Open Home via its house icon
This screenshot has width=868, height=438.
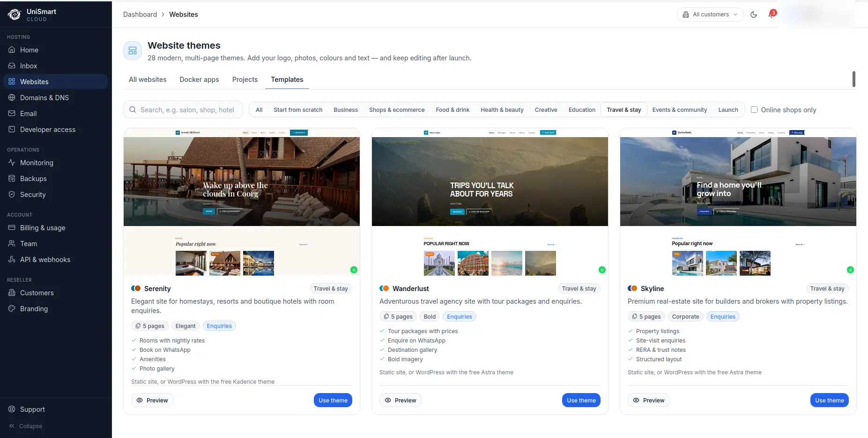12,50
